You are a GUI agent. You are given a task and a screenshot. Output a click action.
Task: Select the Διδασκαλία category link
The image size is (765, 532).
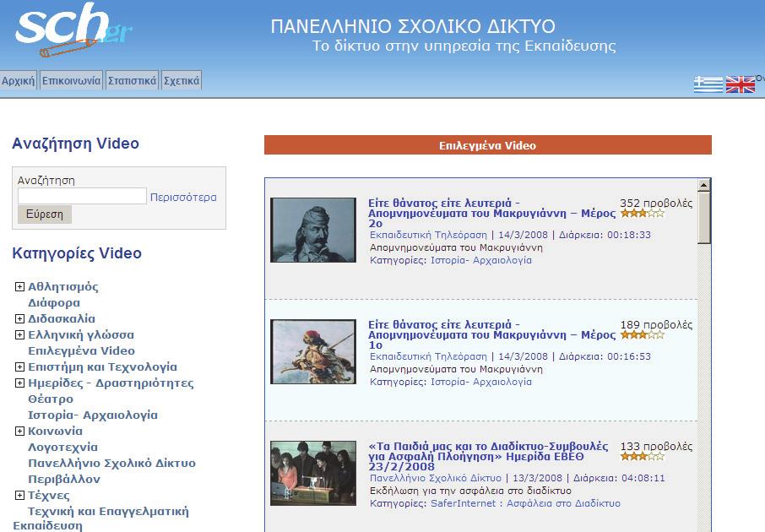point(62,318)
